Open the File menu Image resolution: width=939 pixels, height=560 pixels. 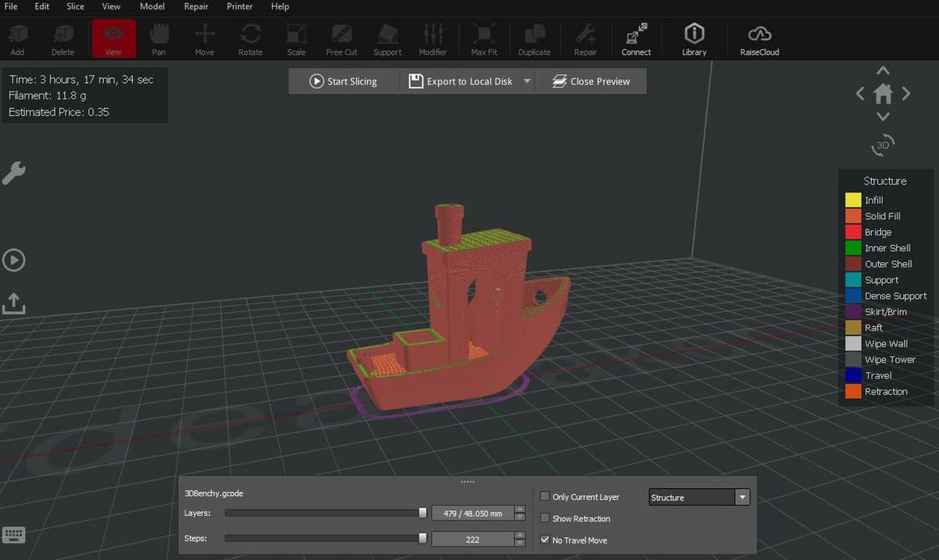[11, 6]
